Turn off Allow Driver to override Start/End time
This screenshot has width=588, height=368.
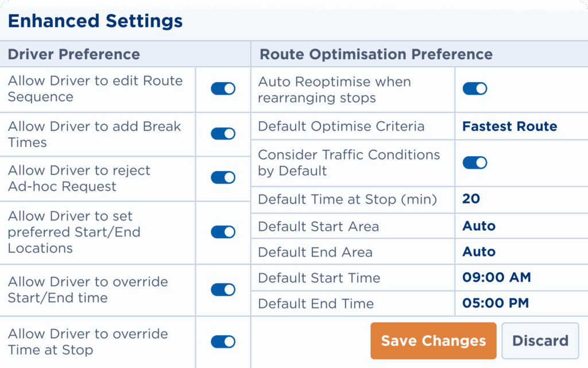click(x=223, y=290)
